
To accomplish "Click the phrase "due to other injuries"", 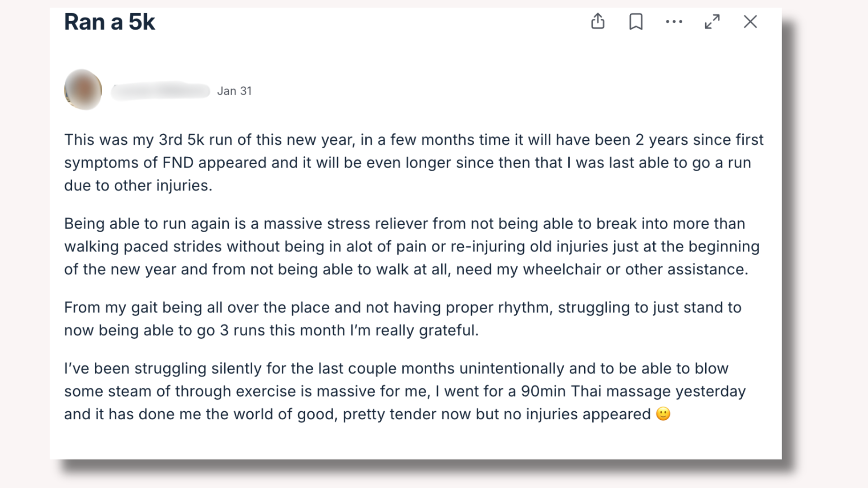I will [x=138, y=186].
